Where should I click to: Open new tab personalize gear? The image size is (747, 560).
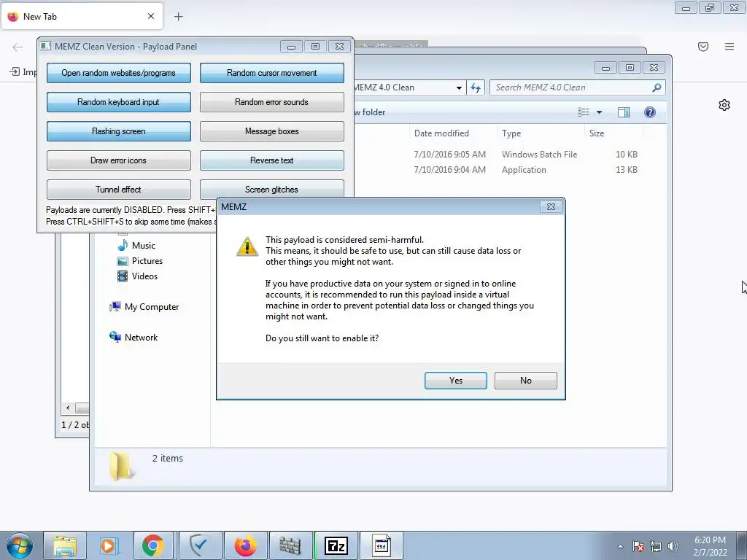coord(724,105)
